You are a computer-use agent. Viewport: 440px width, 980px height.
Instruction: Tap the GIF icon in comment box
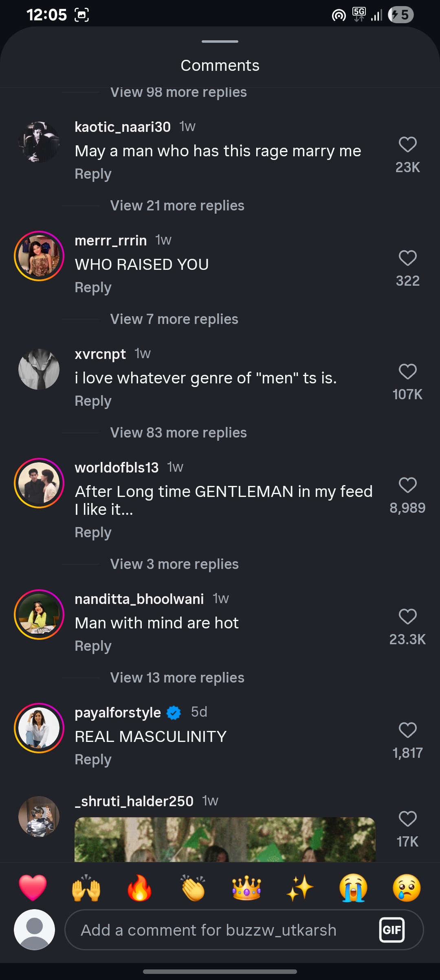[392, 930]
